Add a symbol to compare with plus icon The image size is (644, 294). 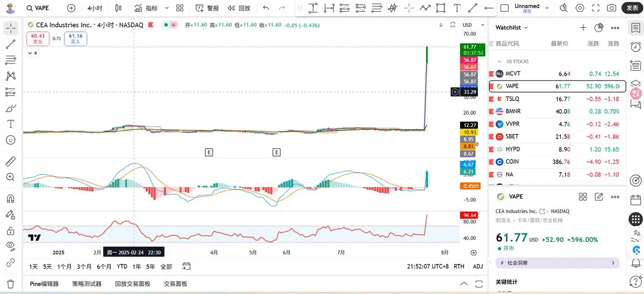pyautogui.click(x=71, y=8)
